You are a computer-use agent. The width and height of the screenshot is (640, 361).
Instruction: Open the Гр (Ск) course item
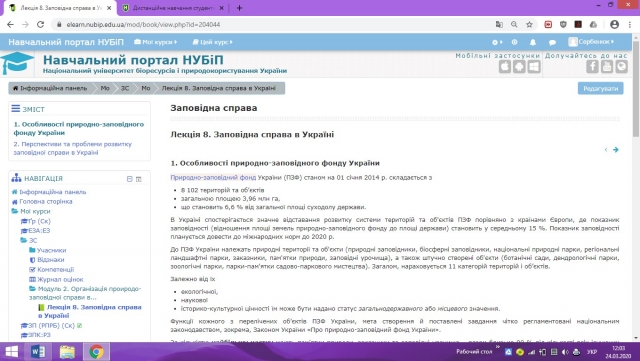point(39,221)
